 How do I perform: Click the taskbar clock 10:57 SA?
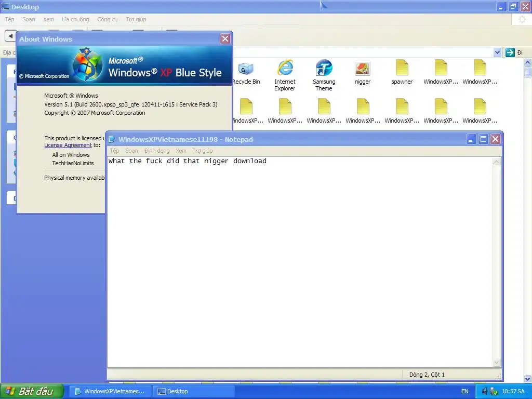(513, 391)
